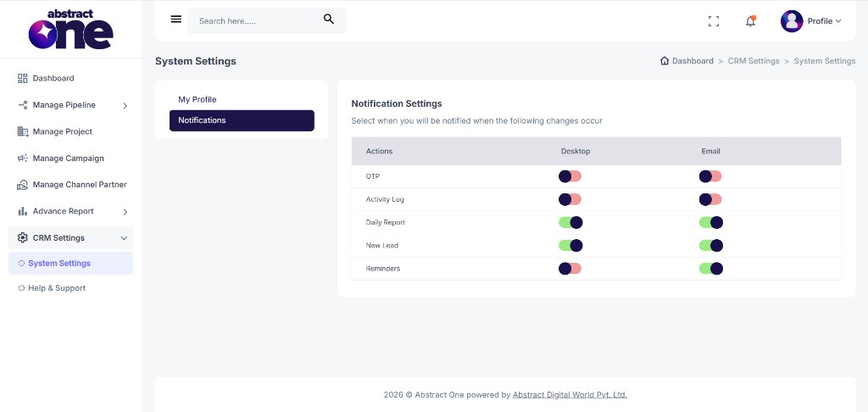The height and width of the screenshot is (412, 868).
Task: Open the notifications bell
Action: [751, 21]
